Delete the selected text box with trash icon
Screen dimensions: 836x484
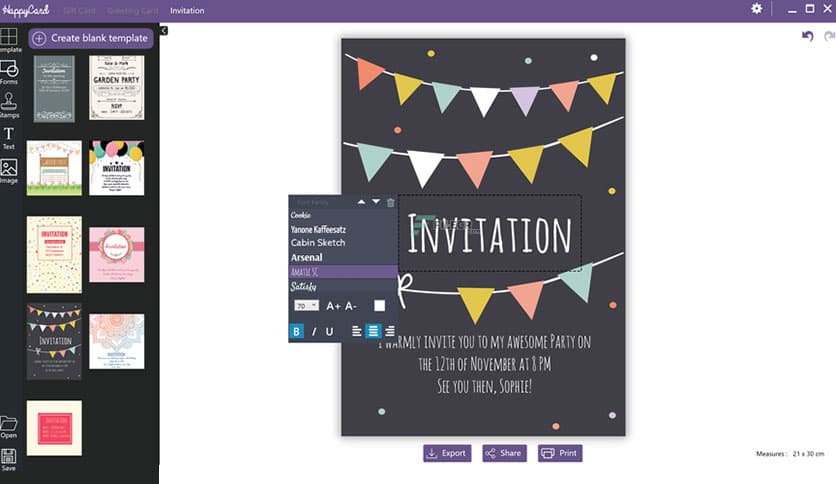coord(390,203)
